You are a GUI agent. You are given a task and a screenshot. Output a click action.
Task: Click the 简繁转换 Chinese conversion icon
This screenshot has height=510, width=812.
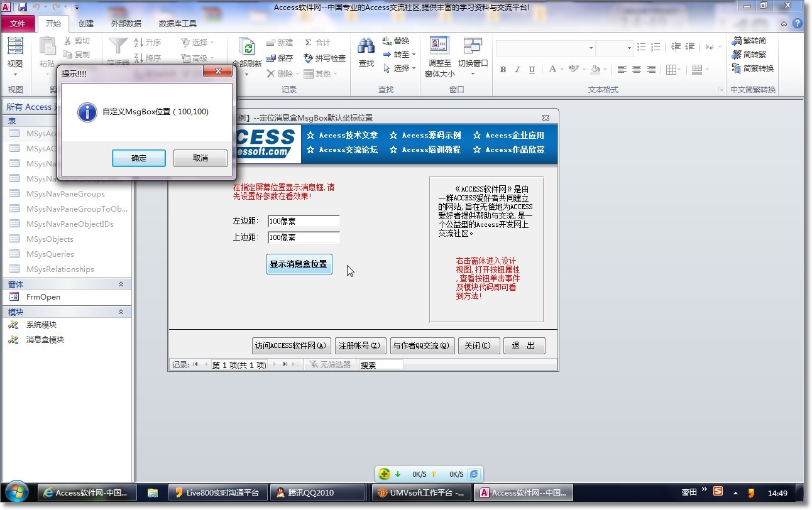coord(737,68)
